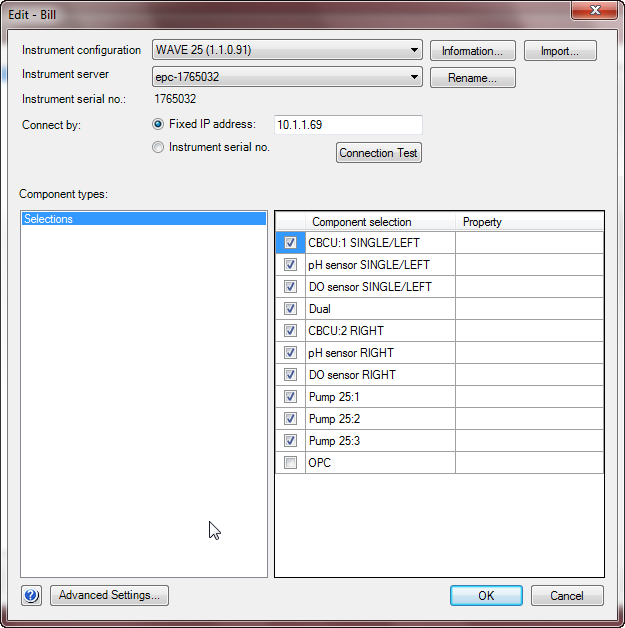
Task: Select the DO sensor RIGHT row text
Action: point(352,375)
